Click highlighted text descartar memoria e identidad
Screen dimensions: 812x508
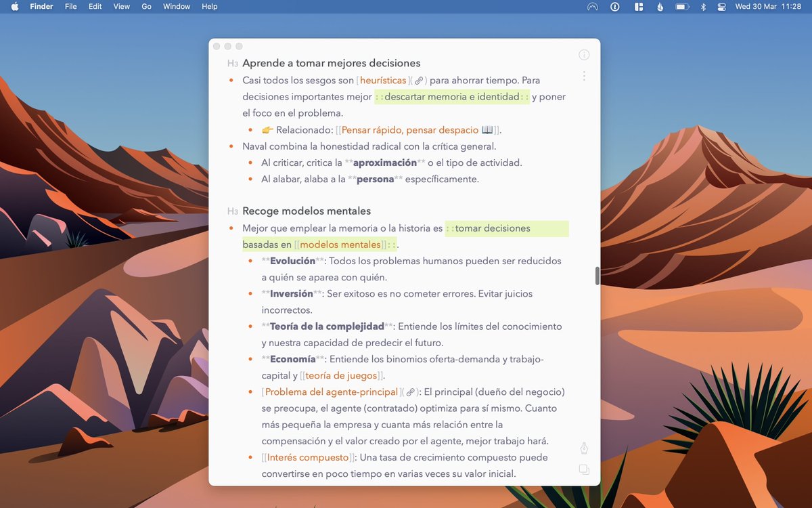pyautogui.click(x=452, y=97)
